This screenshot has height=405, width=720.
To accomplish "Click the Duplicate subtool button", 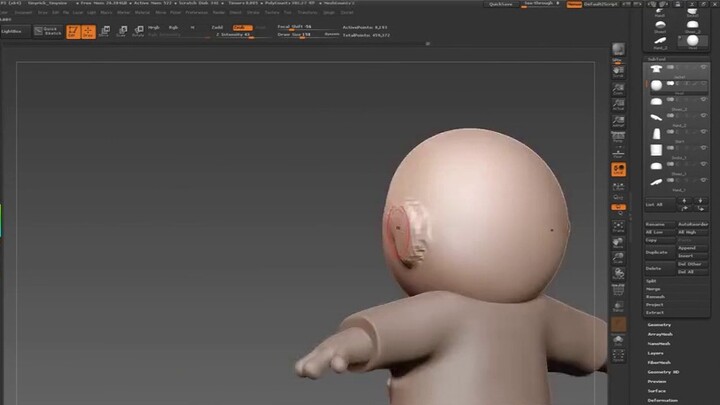I will [x=658, y=254].
